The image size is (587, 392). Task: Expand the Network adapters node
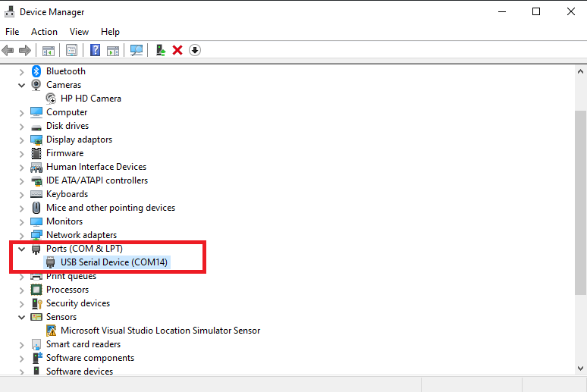click(x=22, y=235)
